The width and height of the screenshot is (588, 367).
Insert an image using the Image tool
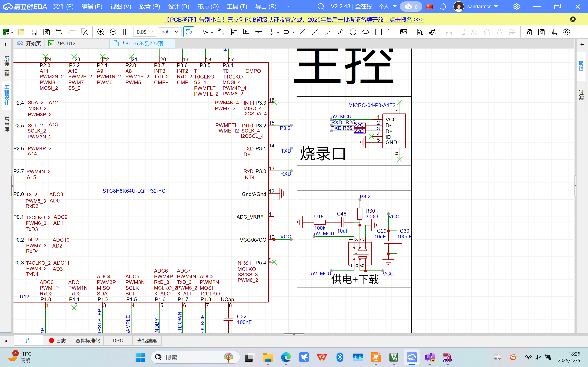(404, 32)
